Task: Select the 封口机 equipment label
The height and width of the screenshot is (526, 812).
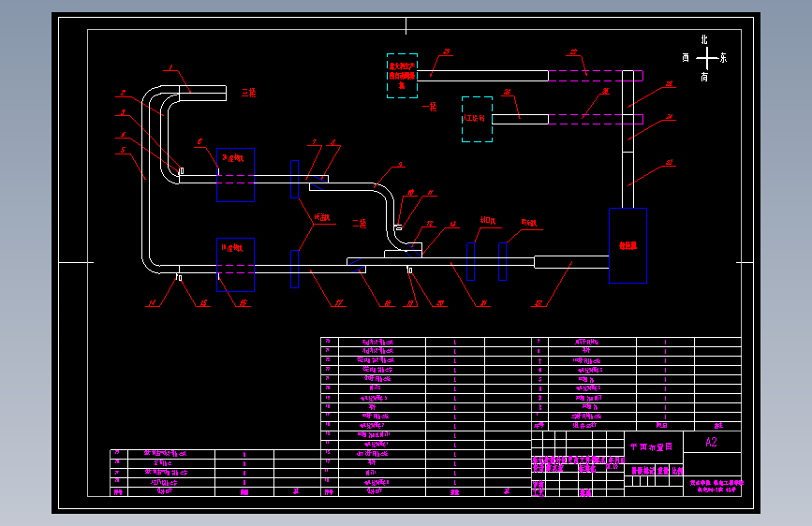Action: [x=487, y=220]
